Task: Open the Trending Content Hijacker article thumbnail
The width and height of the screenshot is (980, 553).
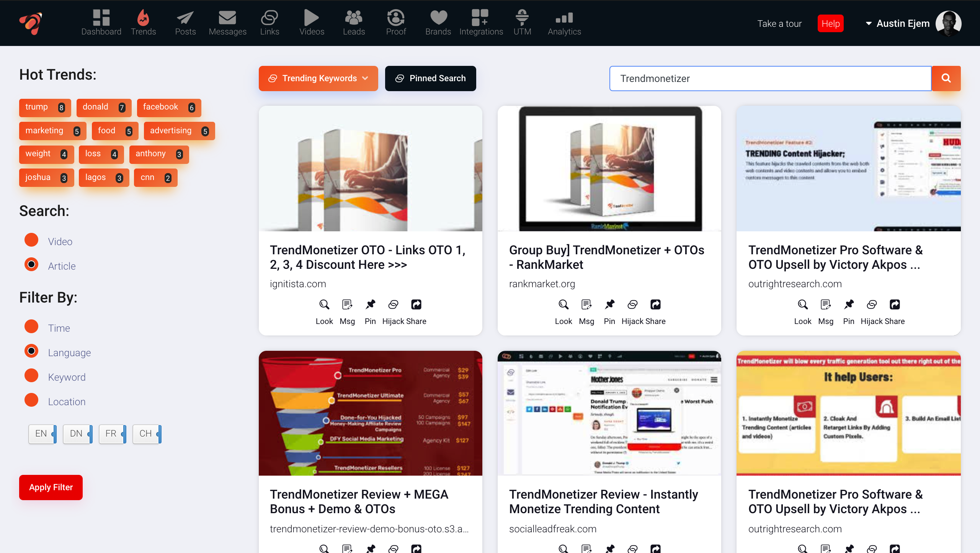Action: [x=849, y=169]
